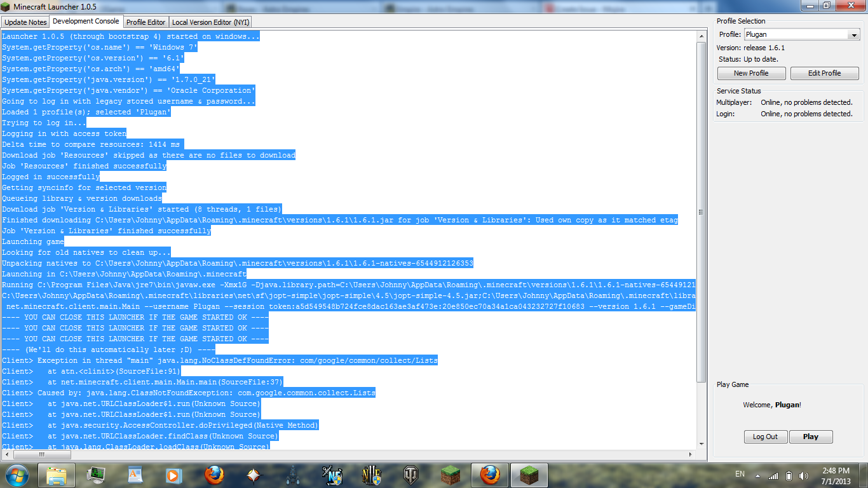
Task: Open the Local Version Editor (NYI) tab
Action: pyautogui.click(x=211, y=22)
